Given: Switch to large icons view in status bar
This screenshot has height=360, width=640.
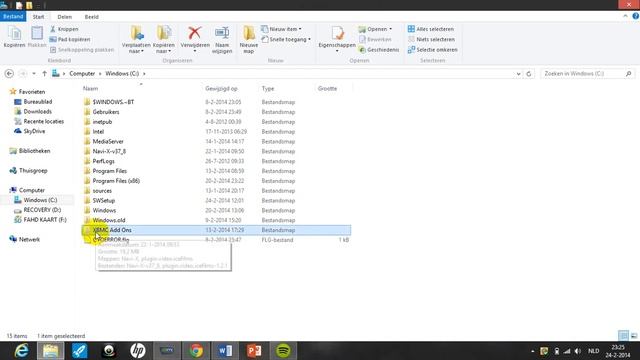Looking at the screenshot, I should [x=634, y=336].
